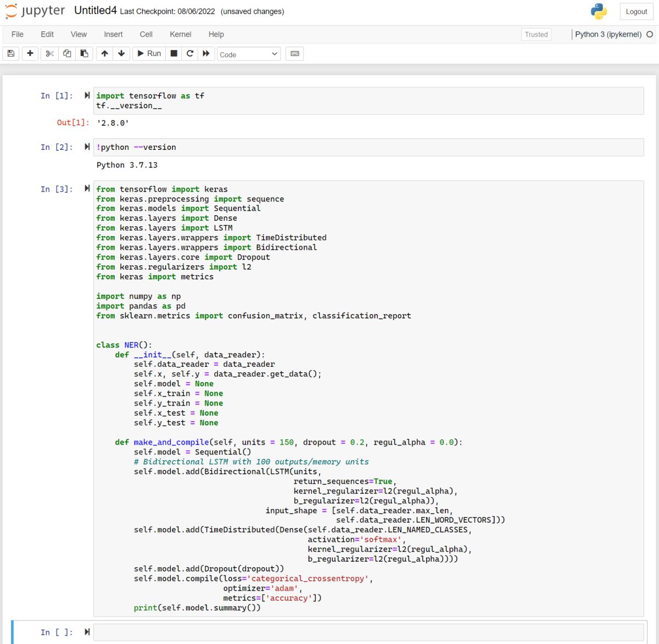Screen dimensions: 659x644
Task: Click the Last Checkpoint date text
Action: pos(167,12)
